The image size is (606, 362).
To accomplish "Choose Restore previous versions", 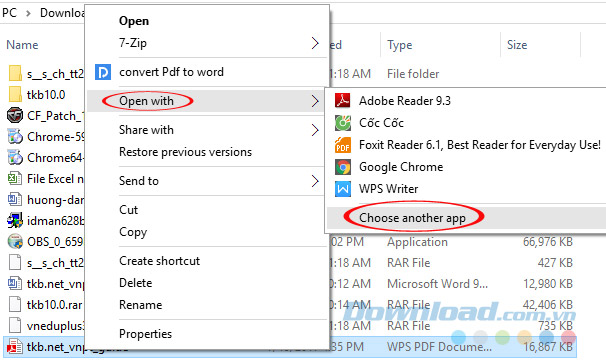I will pyautogui.click(x=186, y=152).
